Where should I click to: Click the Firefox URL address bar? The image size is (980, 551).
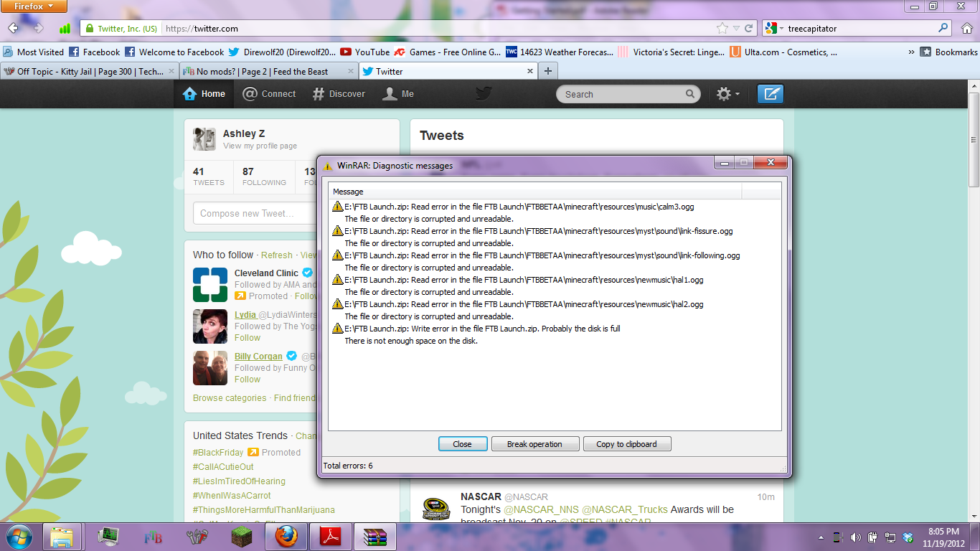438,29
